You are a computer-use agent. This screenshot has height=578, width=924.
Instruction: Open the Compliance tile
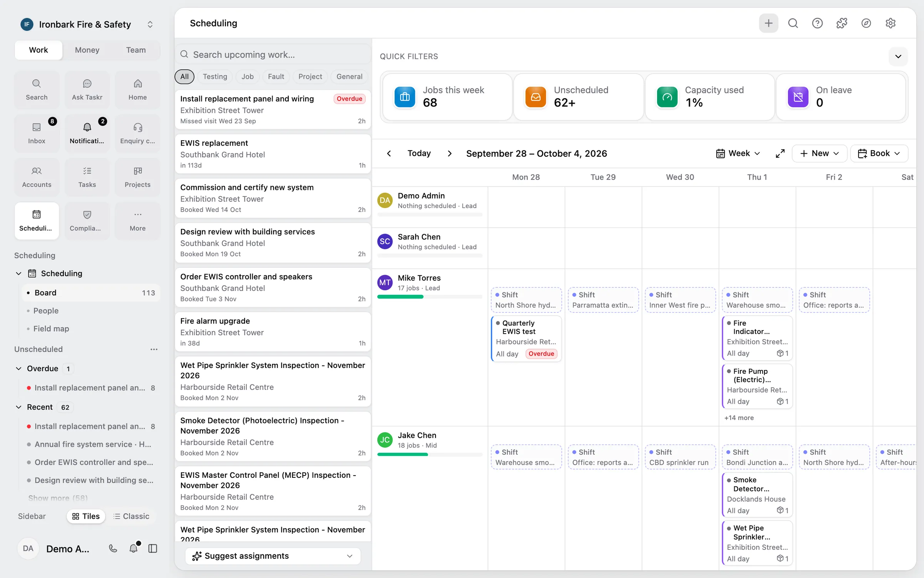[x=87, y=221]
